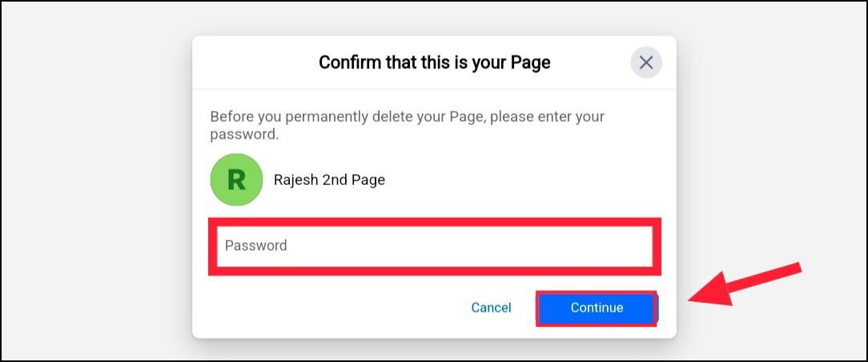The width and height of the screenshot is (868, 362).
Task: Focus the Password input field
Action: pyautogui.click(x=435, y=246)
